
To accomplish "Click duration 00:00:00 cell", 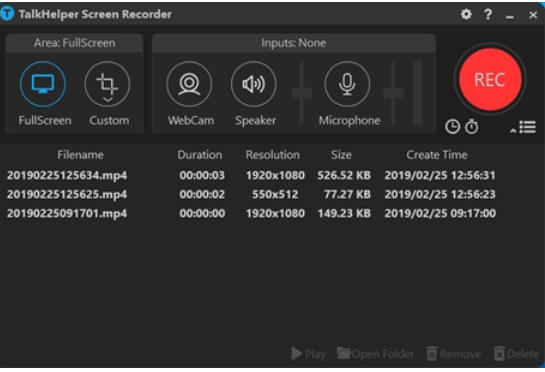I will (x=202, y=213).
